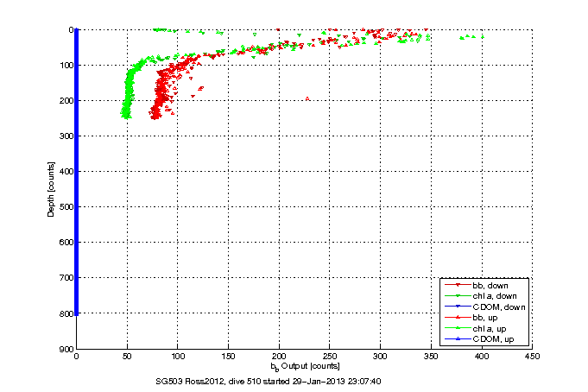
Task: Click the red downward triangle marker in legend
Action: (x=458, y=285)
